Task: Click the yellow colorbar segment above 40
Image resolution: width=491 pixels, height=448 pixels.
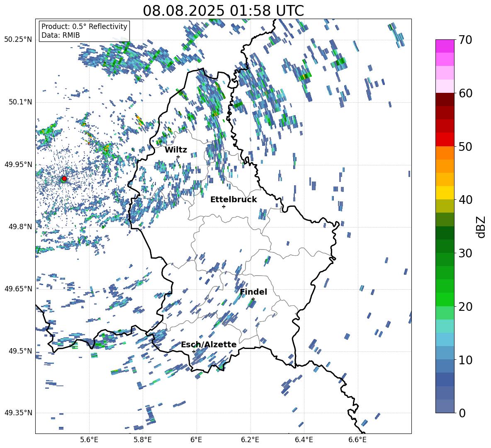Action: 445,193
